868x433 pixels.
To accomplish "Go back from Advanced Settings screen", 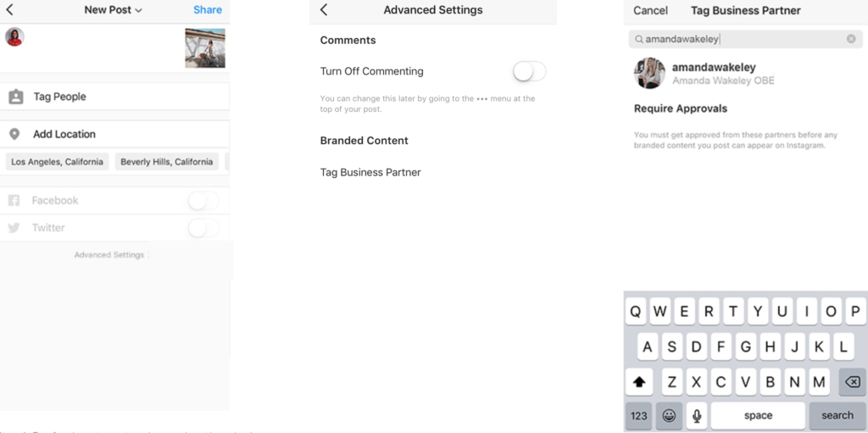I will click(x=324, y=10).
